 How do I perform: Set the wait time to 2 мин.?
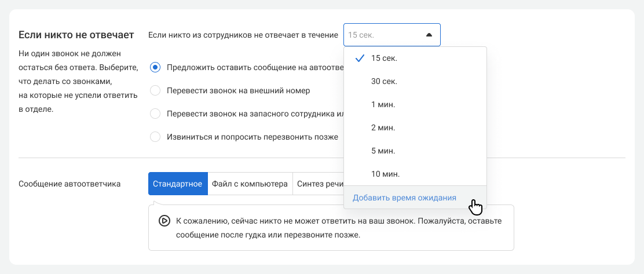coord(383,127)
